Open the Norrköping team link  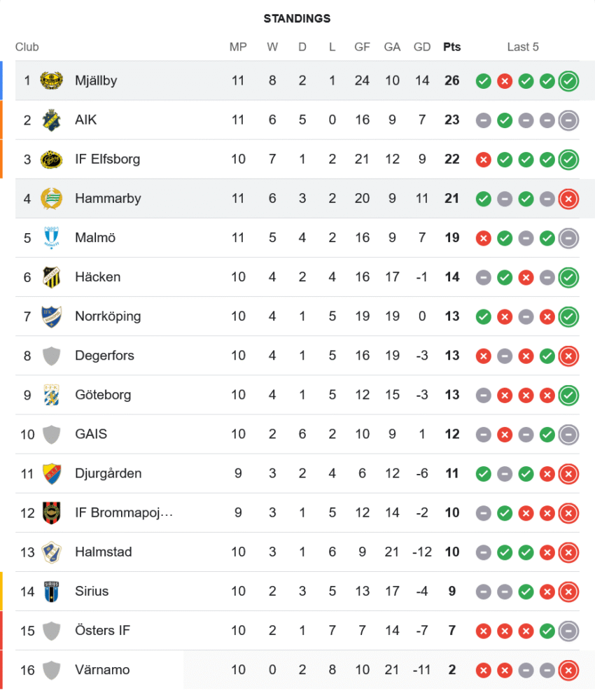click(x=108, y=316)
